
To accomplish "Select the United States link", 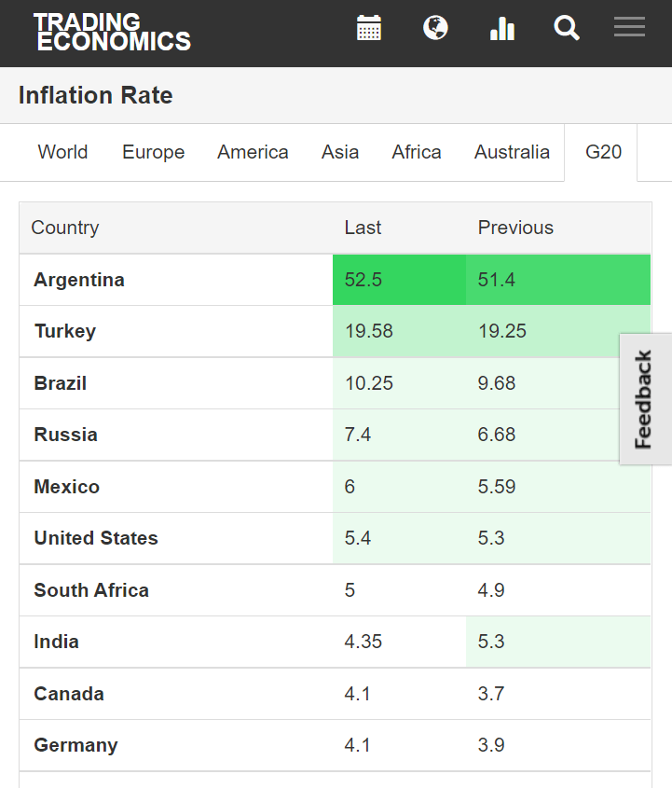I will coord(96,538).
